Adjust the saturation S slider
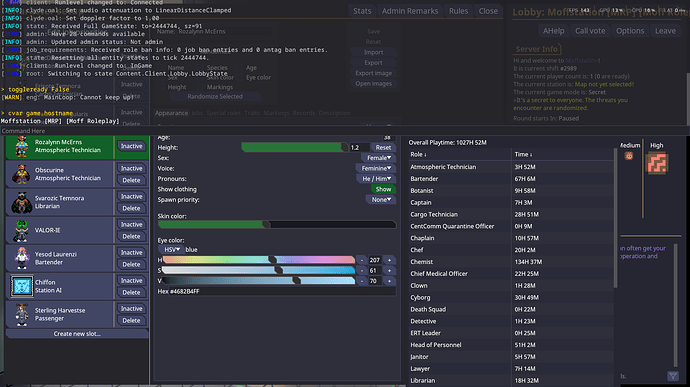690x387 pixels. (x=259, y=270)
